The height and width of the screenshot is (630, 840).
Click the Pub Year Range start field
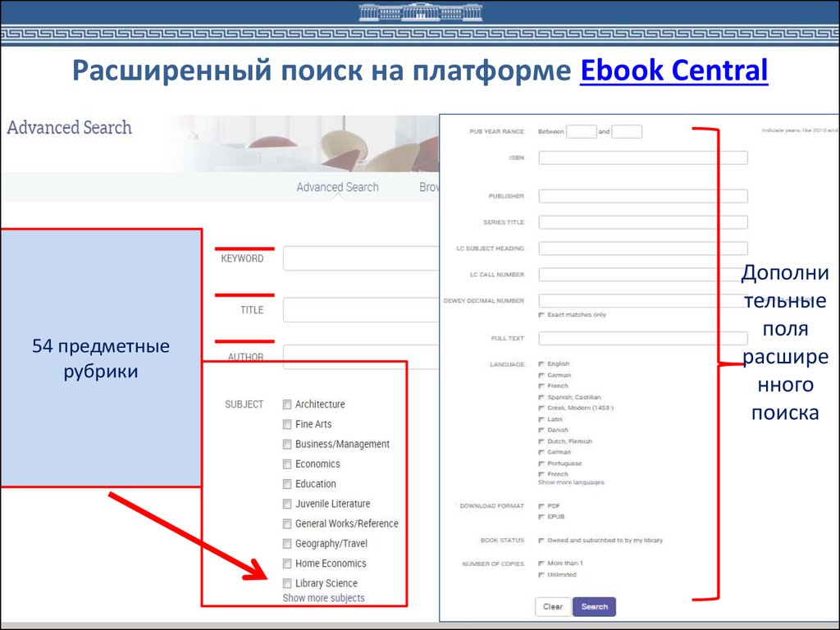(x=582, y=131)
